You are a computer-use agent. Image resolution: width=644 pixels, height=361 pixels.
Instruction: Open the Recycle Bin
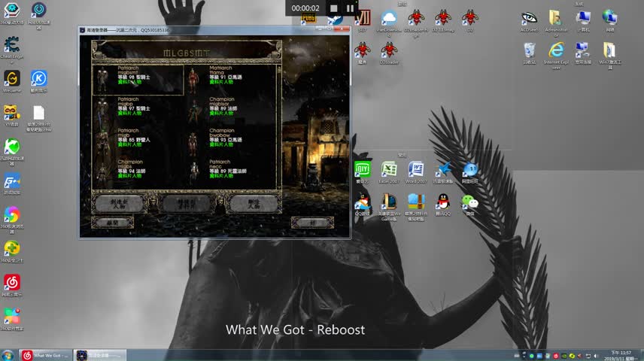pyautogui.click(x=529, y=53)
